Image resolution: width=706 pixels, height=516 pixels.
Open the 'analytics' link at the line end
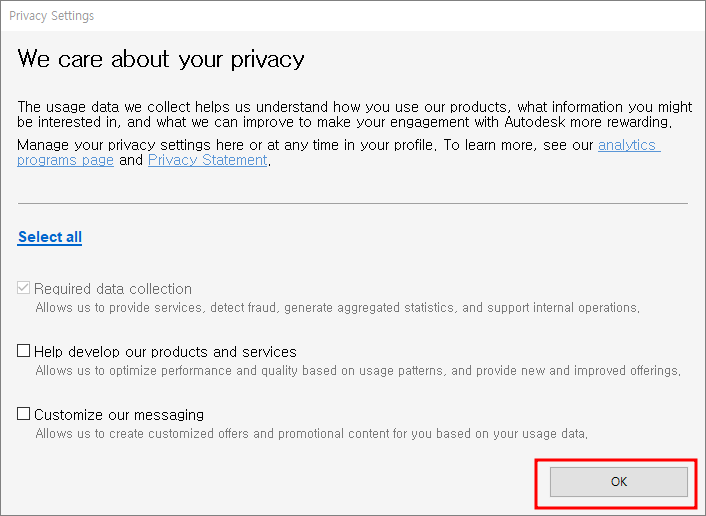click(629, 145)
